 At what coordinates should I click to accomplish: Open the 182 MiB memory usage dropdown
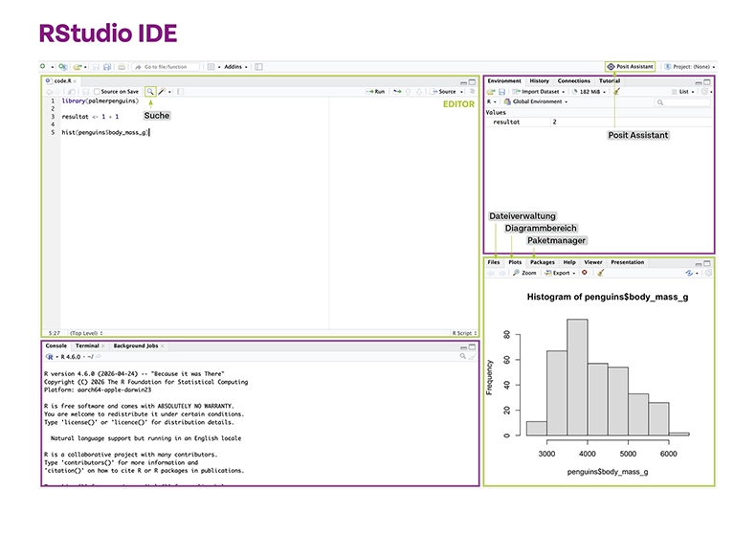[589, 92]
